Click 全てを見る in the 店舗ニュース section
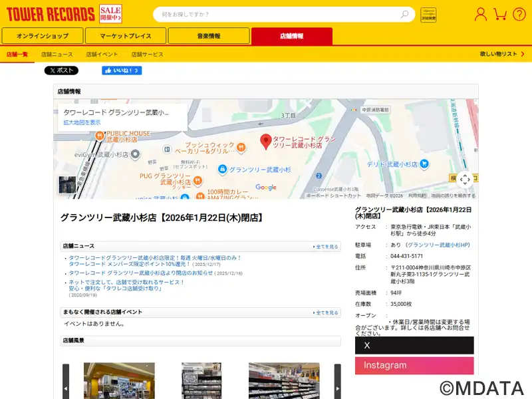 [326, 247]
